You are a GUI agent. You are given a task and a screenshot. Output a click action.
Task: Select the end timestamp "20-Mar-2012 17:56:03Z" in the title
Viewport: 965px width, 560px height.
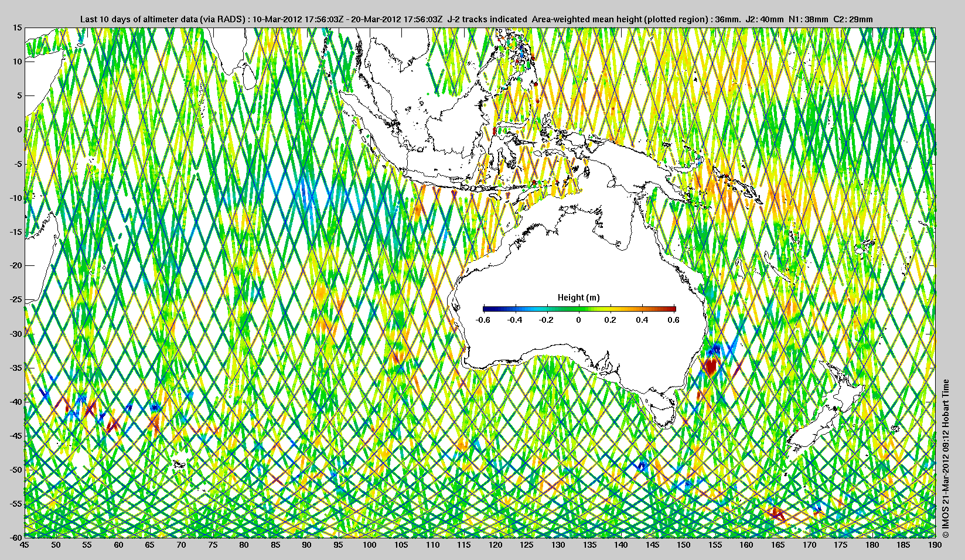397,19
